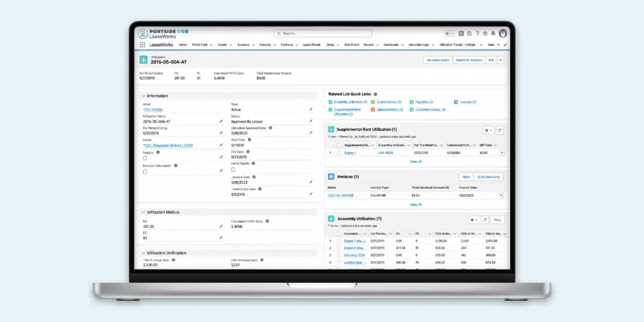Edit the Utilization Approved Date pencil icon

pyautogui.click(x=311, y=133)
